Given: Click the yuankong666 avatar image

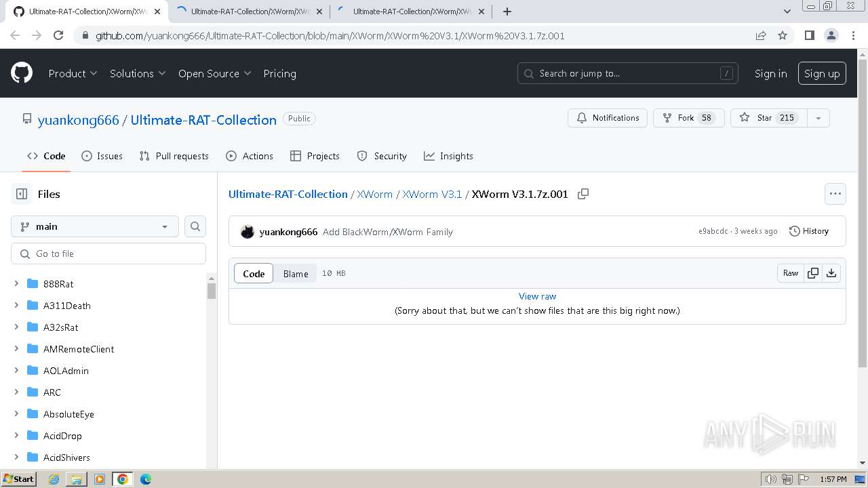Looking at the screenshot, I should [248, 232].
